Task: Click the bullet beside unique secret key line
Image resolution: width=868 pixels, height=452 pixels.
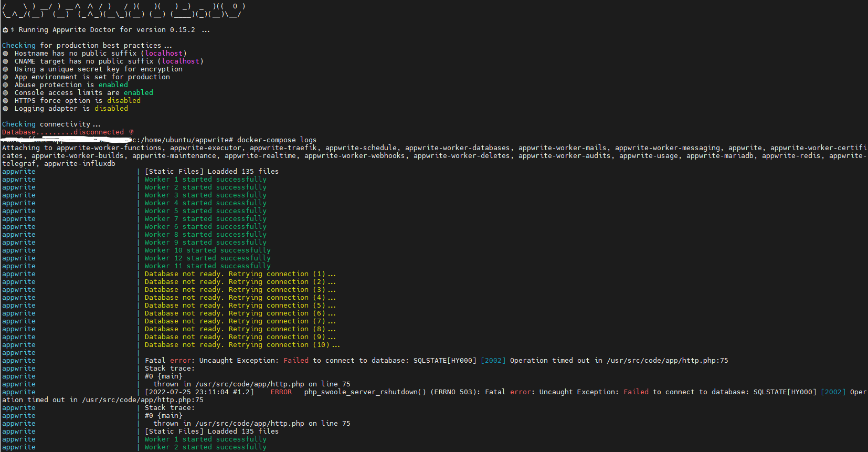Action: [5, 69]
